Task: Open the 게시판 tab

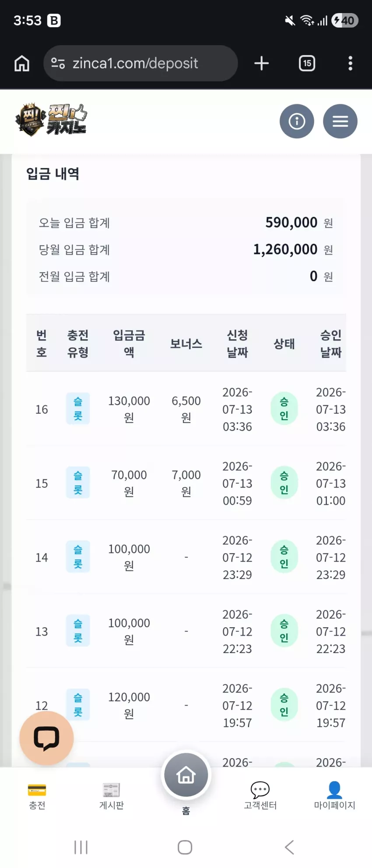Action: pos(112,796)
